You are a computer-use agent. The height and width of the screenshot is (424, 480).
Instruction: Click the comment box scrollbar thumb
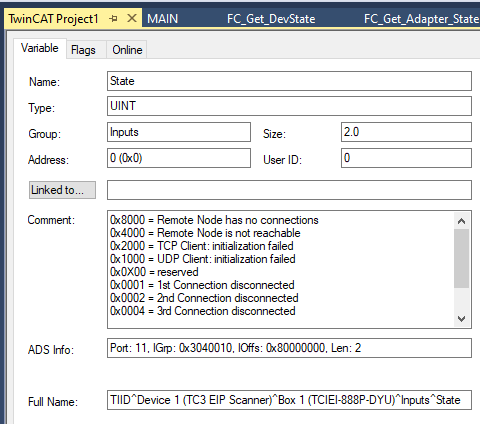461,258
